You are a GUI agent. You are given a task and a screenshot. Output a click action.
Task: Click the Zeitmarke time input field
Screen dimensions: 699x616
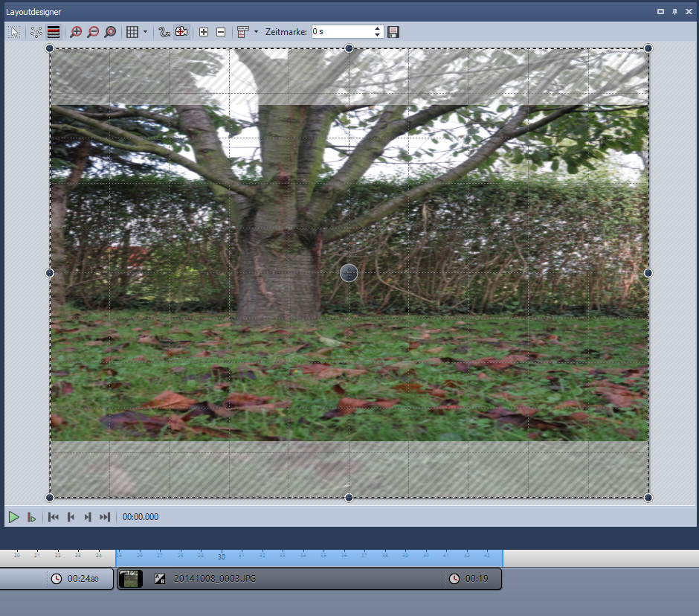(341, 32)
